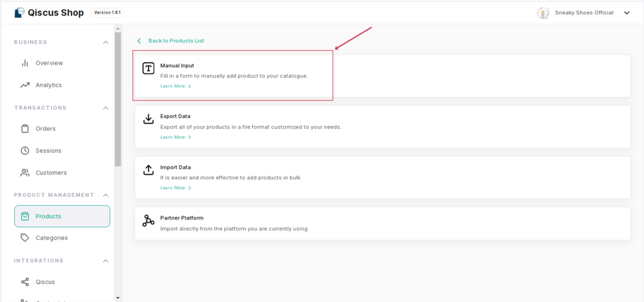This screenshot has width=644, height=302.
Task: Click Back to Products List link
Action: tap(176, 41)
